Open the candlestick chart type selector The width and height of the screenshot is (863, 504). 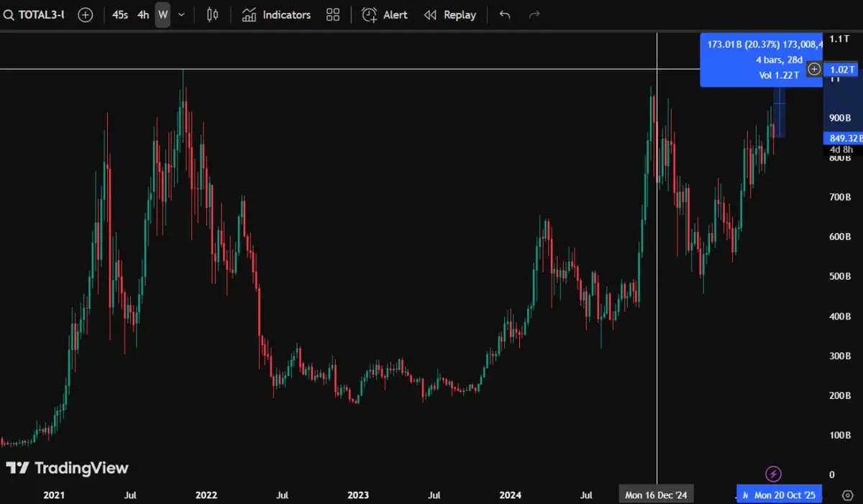212,14
